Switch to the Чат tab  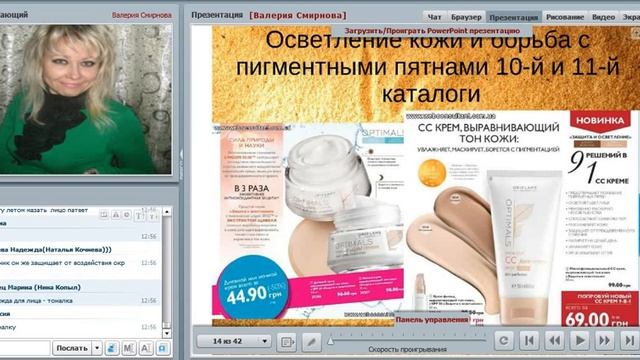point(434,17)
